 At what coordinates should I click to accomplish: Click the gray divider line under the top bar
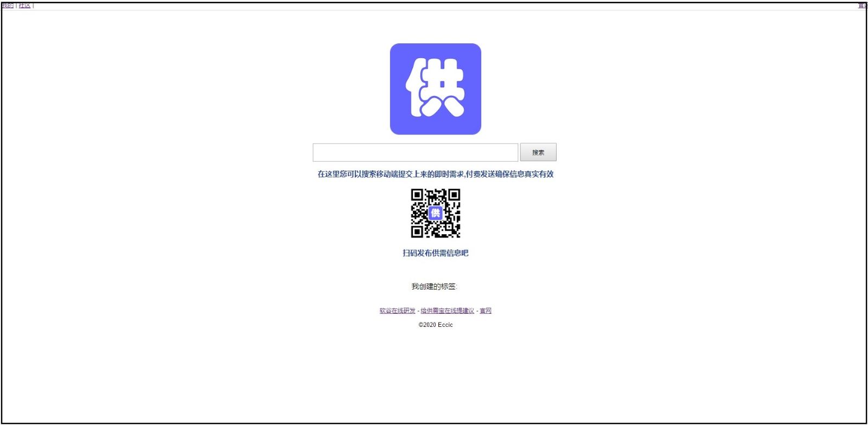coord(434,10)
